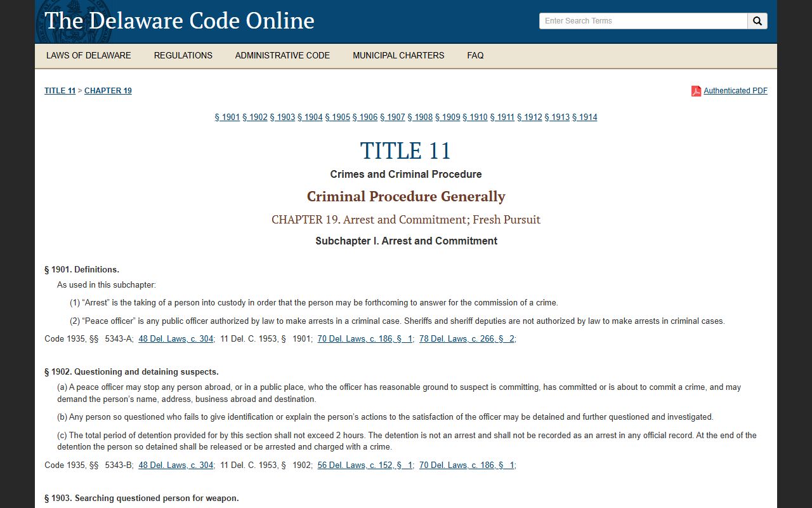Open the FAQ menu item
This screenshot has height=508, width=812.
pyautogui.click(x=475, y=55)
